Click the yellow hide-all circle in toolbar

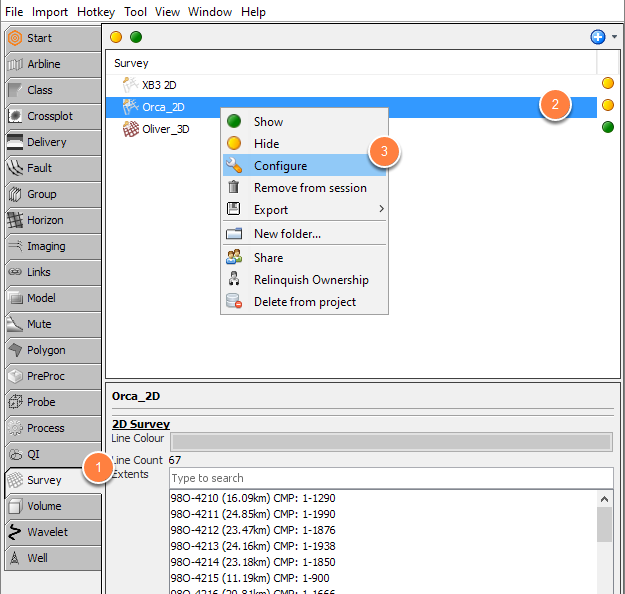(116, 37)
